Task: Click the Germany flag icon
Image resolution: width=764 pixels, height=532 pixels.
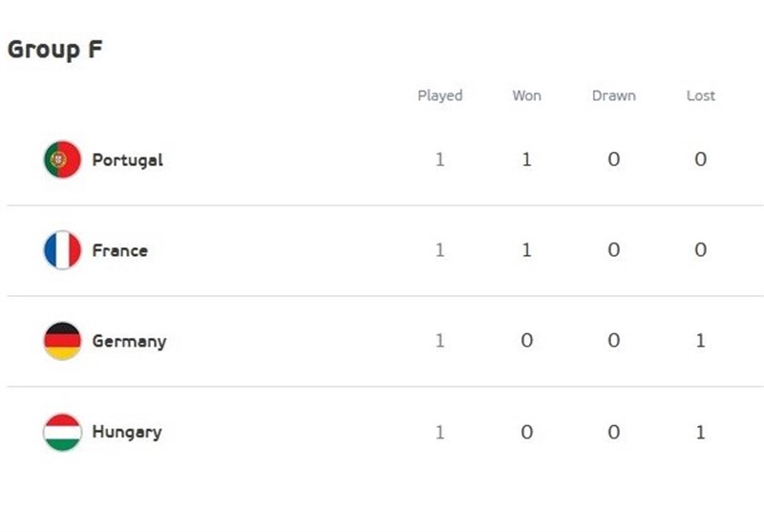Action: [62, 341]
